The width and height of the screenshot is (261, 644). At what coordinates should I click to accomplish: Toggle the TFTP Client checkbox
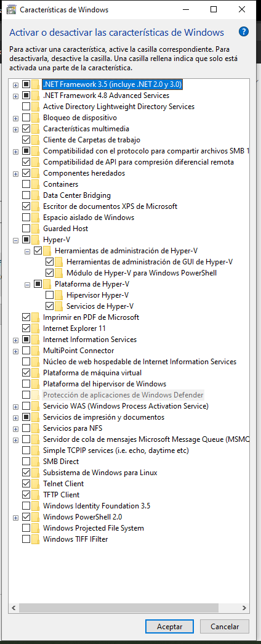(26, 494)
